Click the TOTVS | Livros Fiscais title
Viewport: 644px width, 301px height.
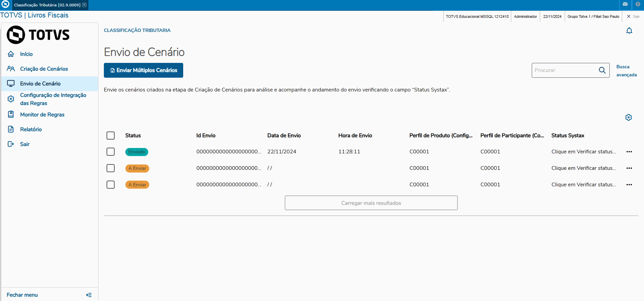34,15
